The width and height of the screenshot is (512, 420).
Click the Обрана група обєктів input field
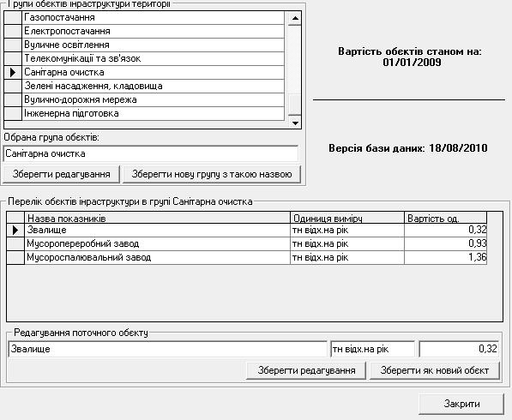coord(151,153)
